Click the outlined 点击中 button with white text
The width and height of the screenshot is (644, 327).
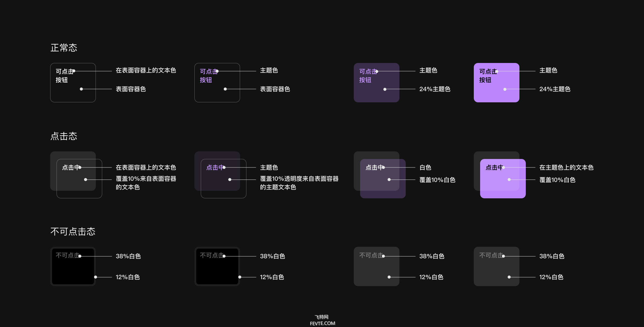79,179
